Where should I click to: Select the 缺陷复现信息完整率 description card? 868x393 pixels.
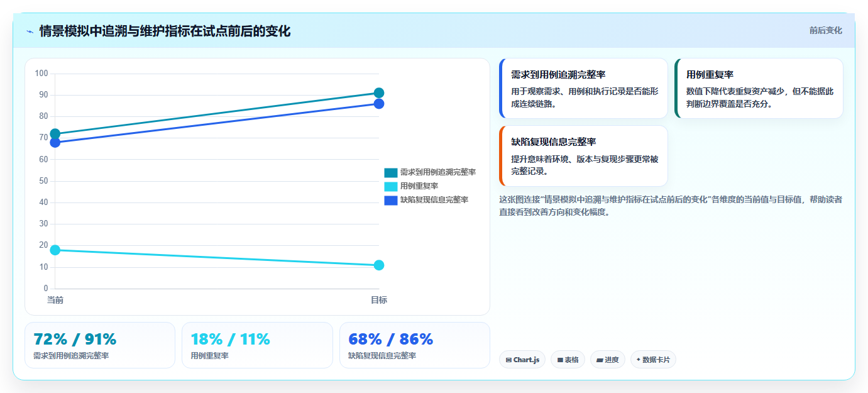(583, 156)
